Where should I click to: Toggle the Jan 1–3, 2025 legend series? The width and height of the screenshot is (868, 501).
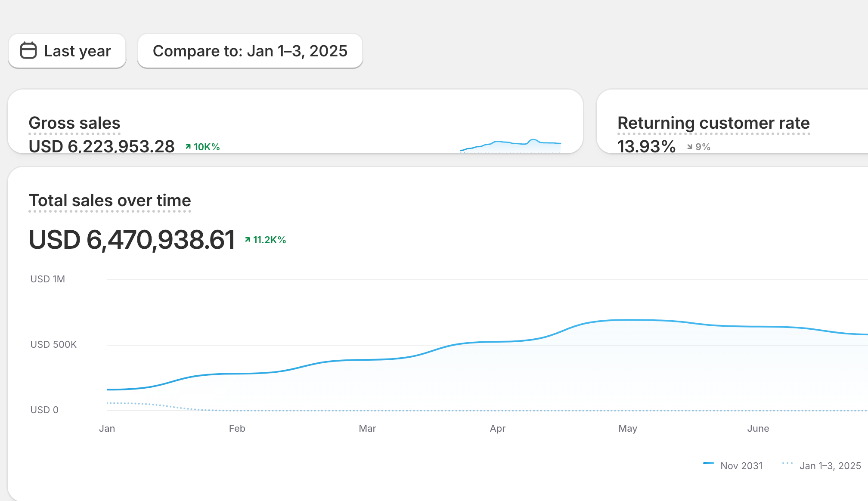(830, 466)
